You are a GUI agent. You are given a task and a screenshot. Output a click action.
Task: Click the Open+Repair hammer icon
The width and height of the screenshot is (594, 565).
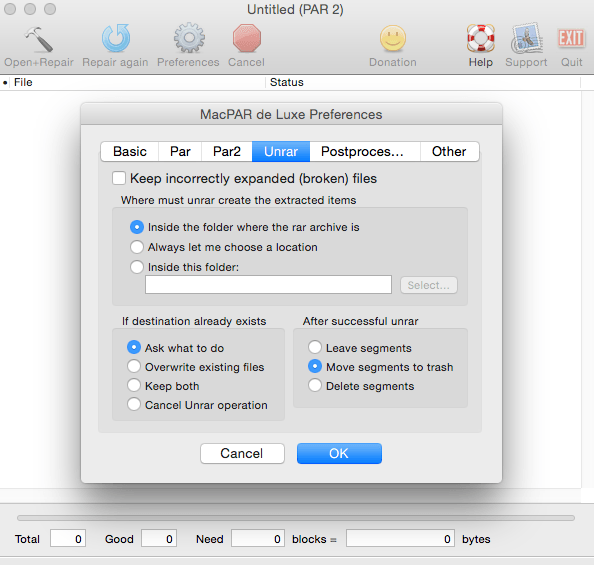coord(39,39)
